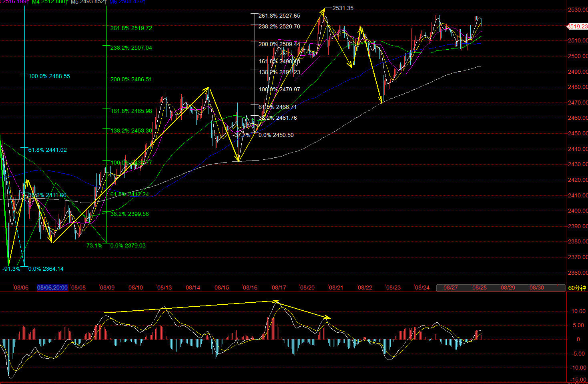
Task: Click the 2470.00 price axis label
Action: [x=578, y=103]
